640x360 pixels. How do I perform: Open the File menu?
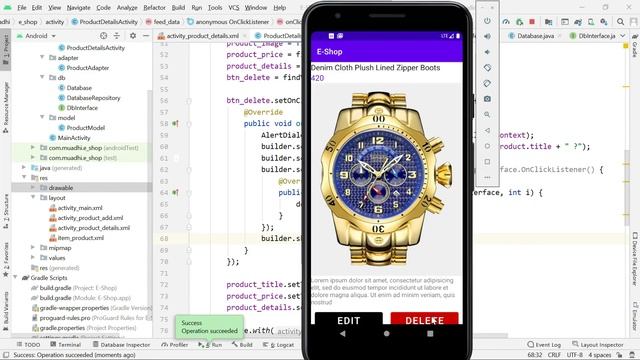click(22, 7)
